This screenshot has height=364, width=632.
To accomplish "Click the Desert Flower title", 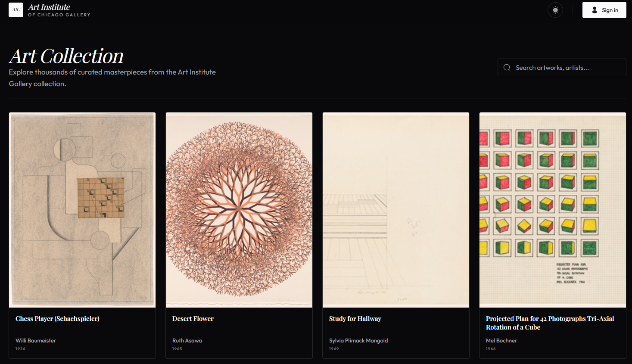I will point(193,319).
